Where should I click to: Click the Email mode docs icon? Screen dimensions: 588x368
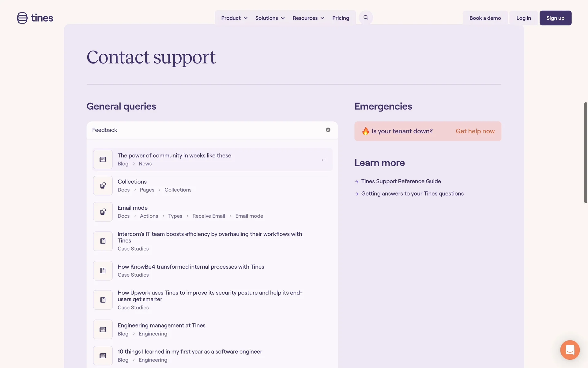pyautogui.click(x=103, y=212)
